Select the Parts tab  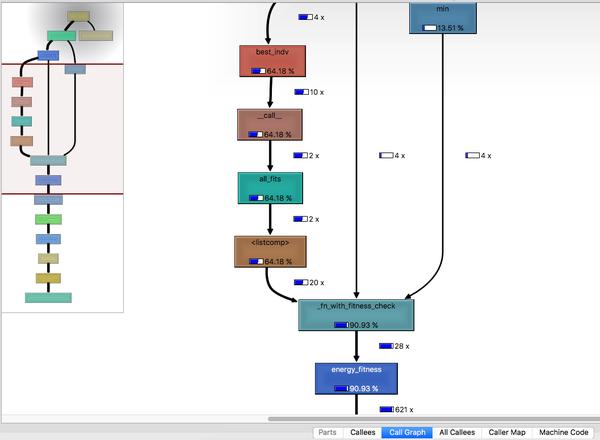328,432
